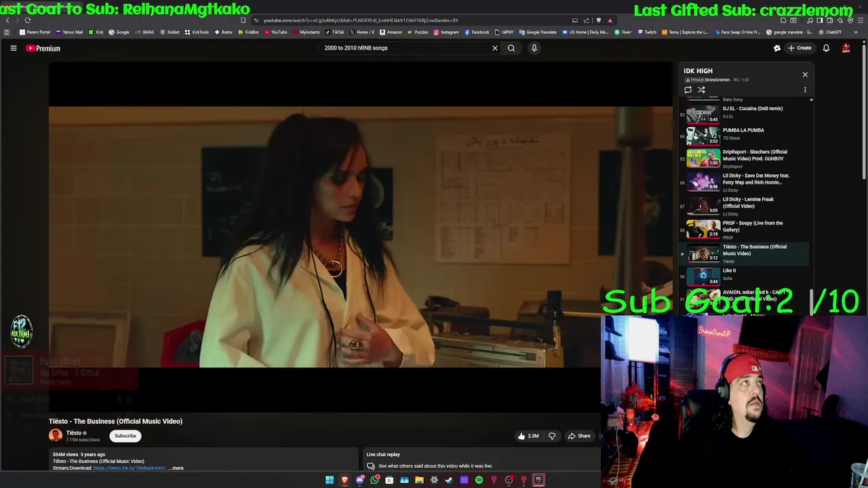Start voice search with the microphone
Screen dimensions: 868x488
point(534,48)
